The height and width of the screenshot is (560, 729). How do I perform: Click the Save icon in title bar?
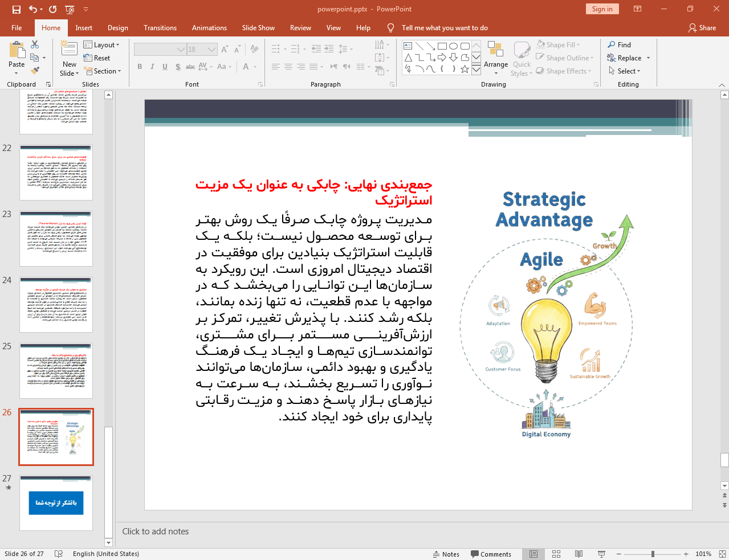16,9
